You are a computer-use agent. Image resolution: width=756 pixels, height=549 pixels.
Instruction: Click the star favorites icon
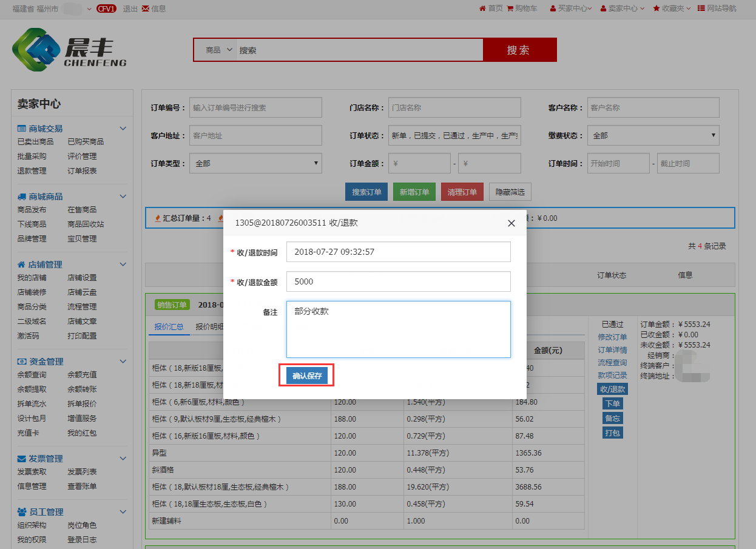[x=656, y=8]
